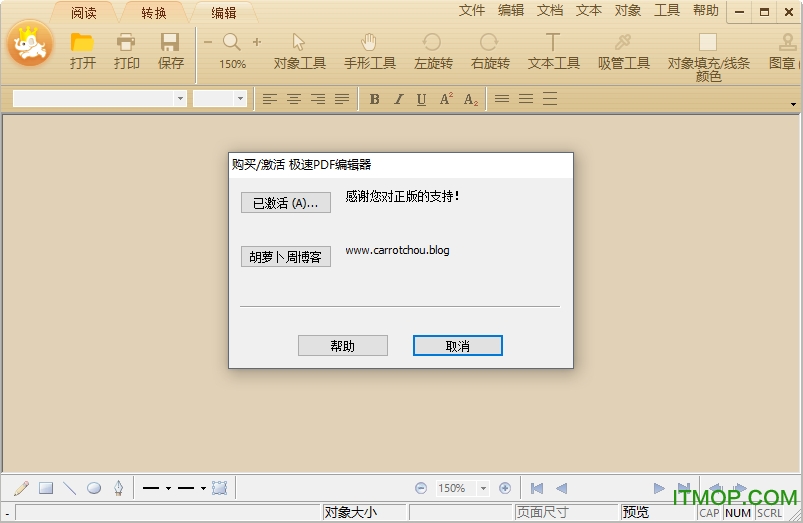Go to the first page
Viewport: 803px width, 523px height.
tap(537, 488)
